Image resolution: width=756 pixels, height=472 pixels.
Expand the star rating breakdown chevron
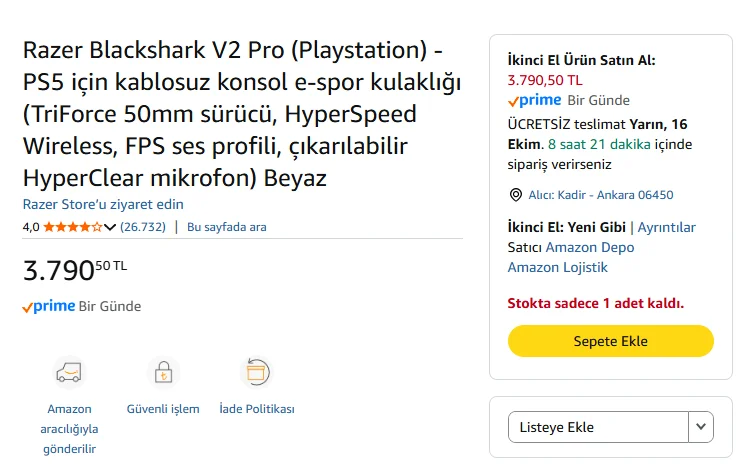(x=110, y=227)
